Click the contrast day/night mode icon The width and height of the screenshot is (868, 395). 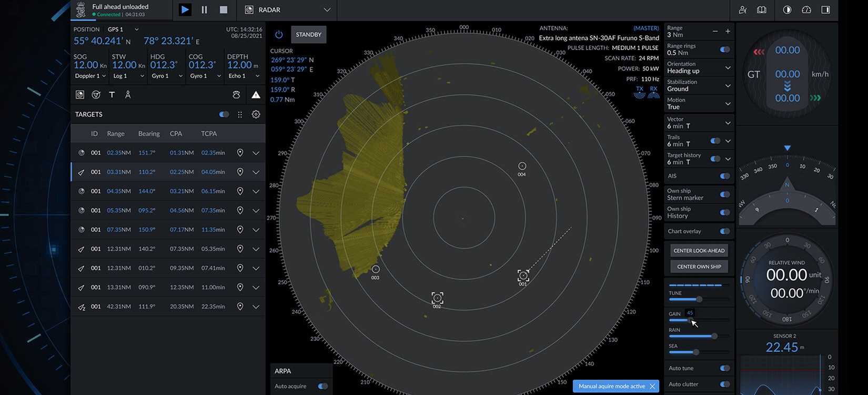(787, 10)
